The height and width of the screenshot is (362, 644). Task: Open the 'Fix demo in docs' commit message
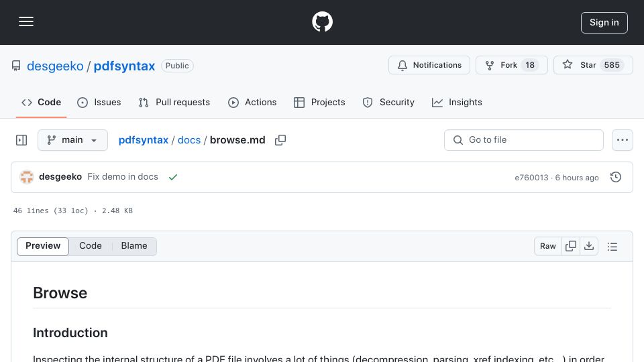click(x=123, y=176)
